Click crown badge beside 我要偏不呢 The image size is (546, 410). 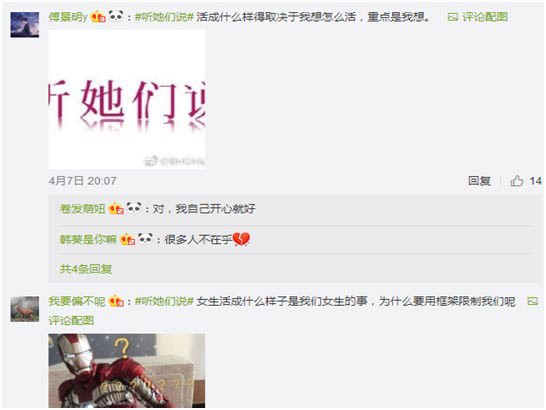116,301
